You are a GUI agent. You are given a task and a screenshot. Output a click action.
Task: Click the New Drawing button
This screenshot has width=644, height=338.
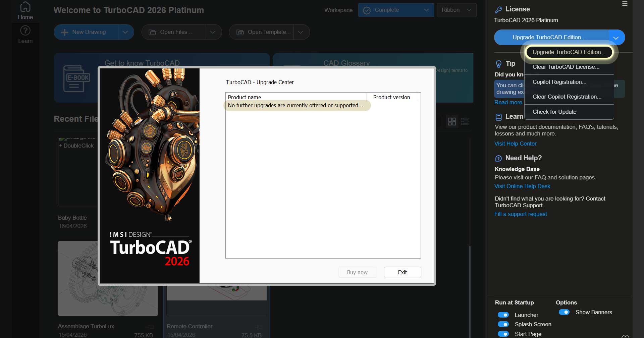[86, 32]
